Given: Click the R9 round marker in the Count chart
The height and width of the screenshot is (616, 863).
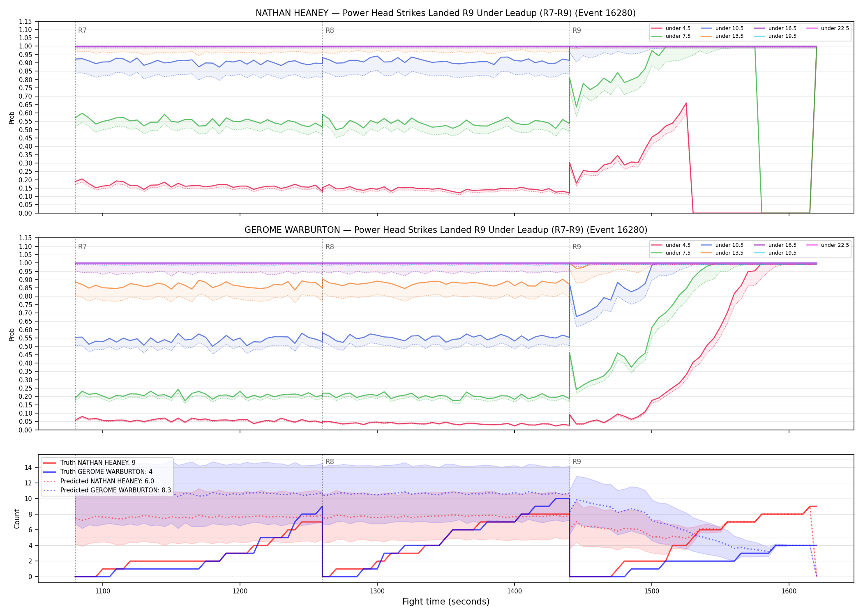Looking at the screenshot, I should pyautogui.click(x=577, y=462).
